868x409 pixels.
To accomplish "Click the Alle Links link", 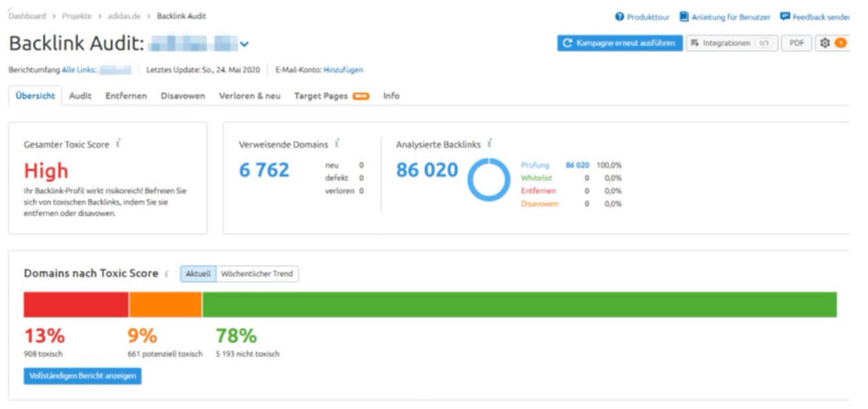I will point(79,69).
